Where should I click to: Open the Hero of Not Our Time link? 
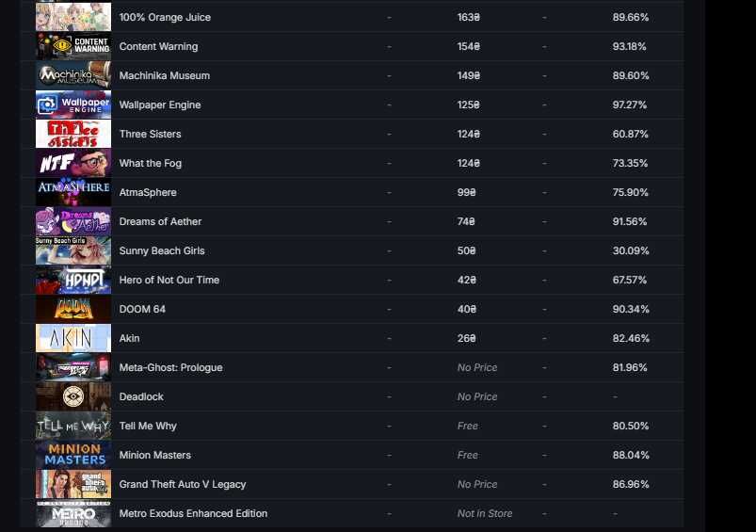pyautogui.click(x=169, y=280)
